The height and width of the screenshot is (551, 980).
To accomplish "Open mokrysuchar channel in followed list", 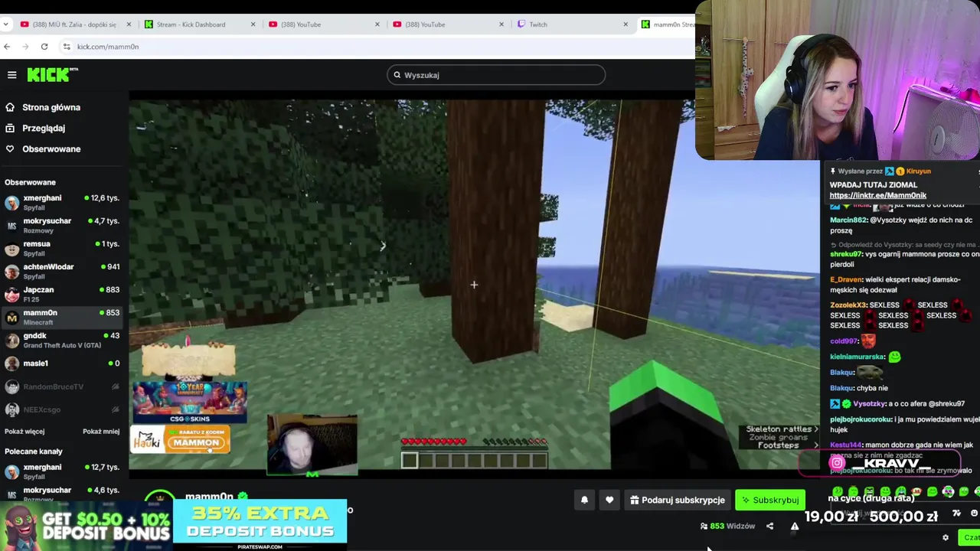I will pos(63,225).
